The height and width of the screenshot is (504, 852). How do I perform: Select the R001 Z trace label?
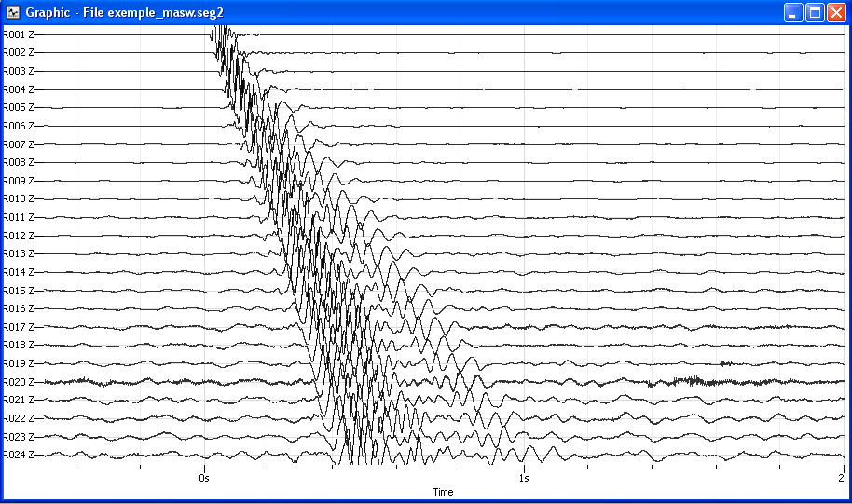tap(19, 34)
